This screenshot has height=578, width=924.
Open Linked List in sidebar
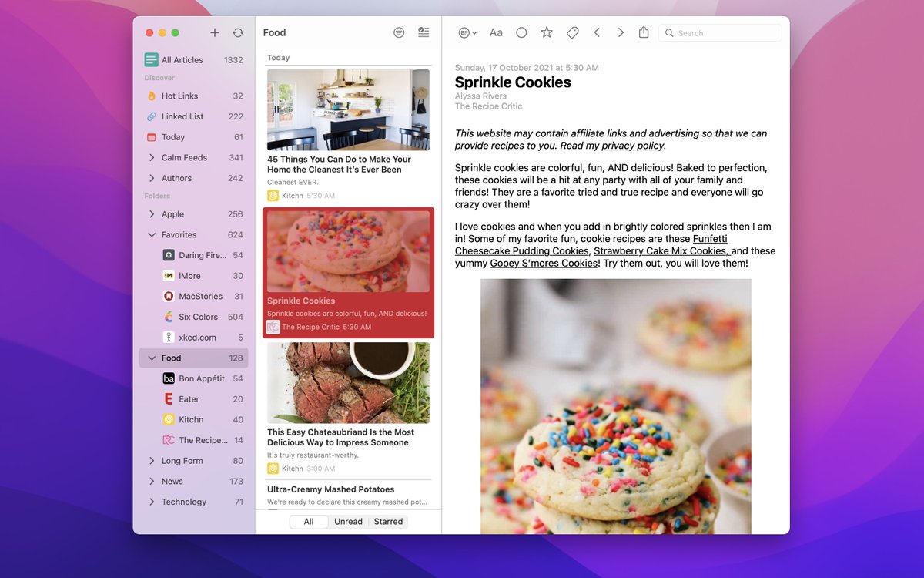point(194,116)
